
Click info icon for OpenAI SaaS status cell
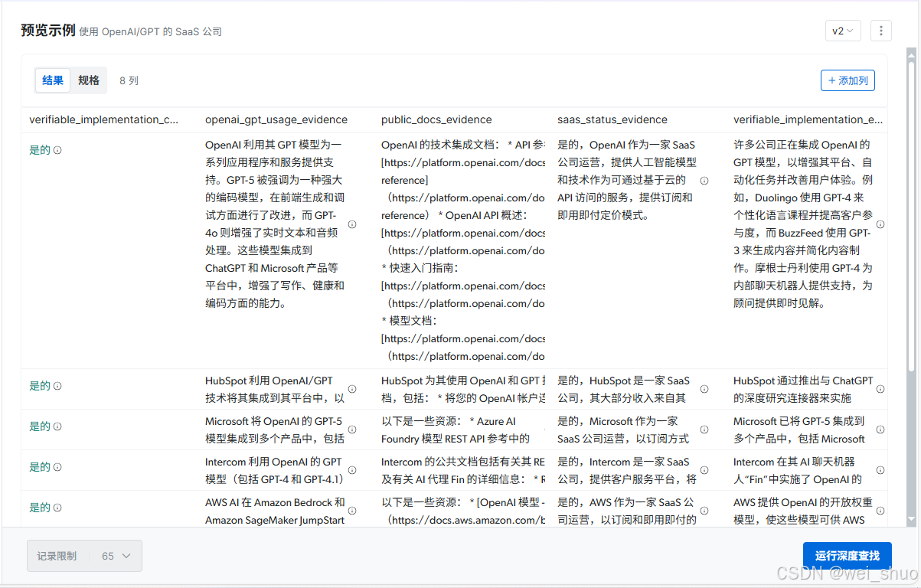(704, 181)
